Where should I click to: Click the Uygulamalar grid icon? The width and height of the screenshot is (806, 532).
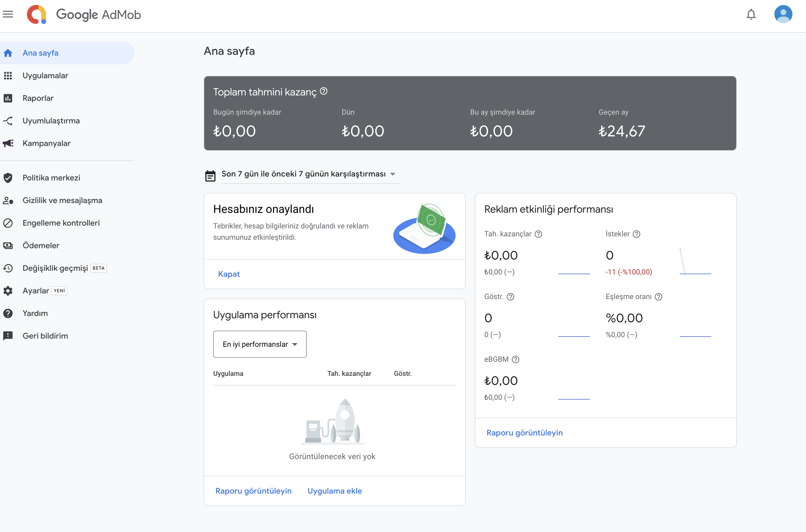(x=8, y=76)
